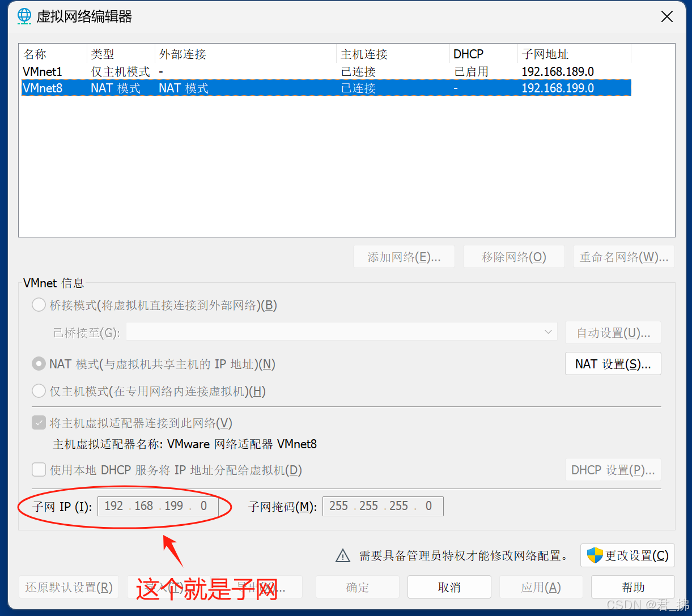Click 已连接 cell in VMnet8 row
692x616 pixels.
(x=358, y=88)
